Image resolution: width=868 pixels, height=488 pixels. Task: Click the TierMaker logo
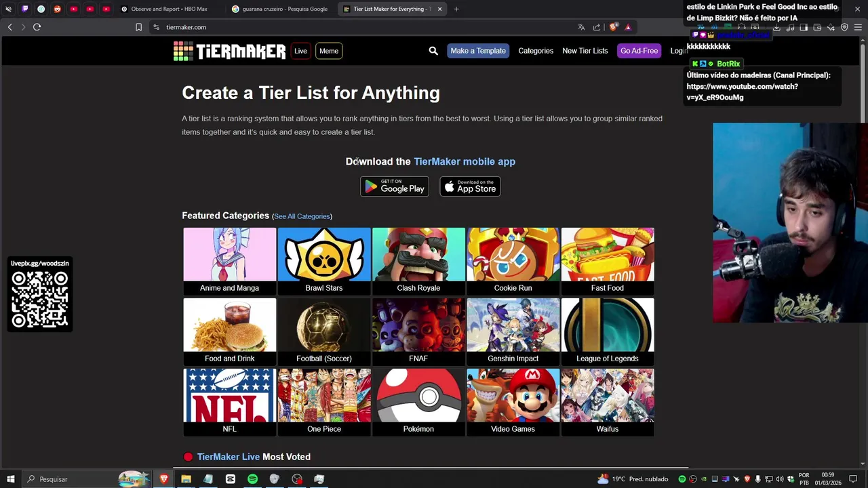pos(229,51)
